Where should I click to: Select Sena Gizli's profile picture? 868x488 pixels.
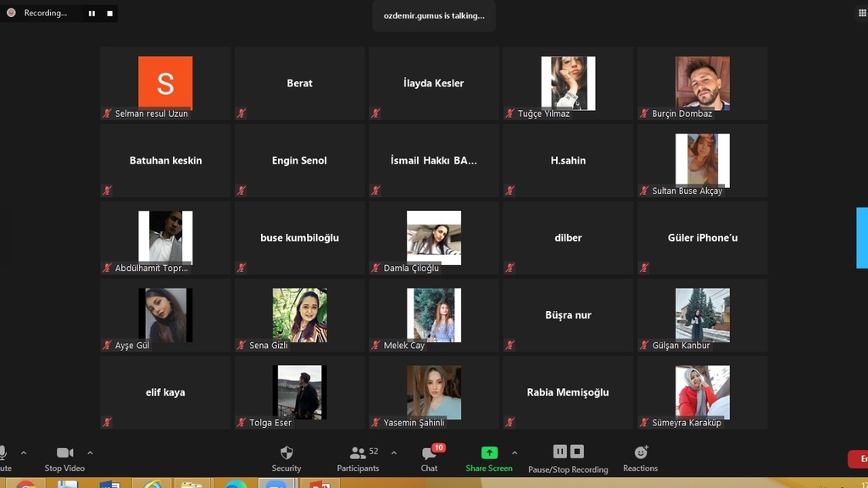tap(299, 314)
